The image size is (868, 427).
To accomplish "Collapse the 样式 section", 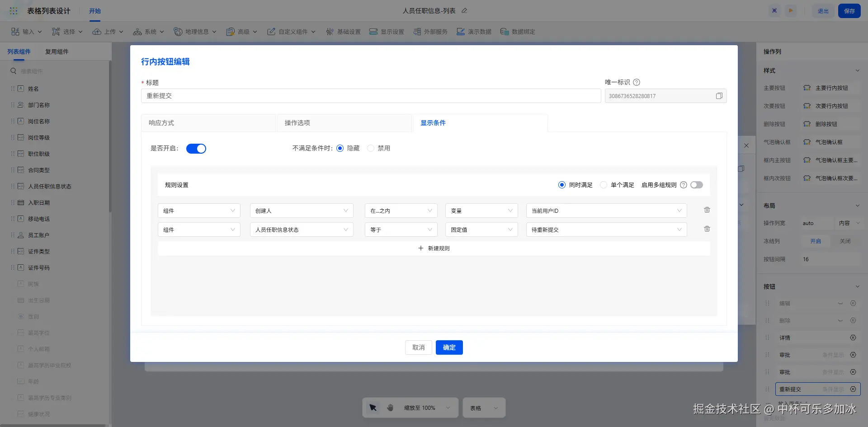I will coord(857,70).
